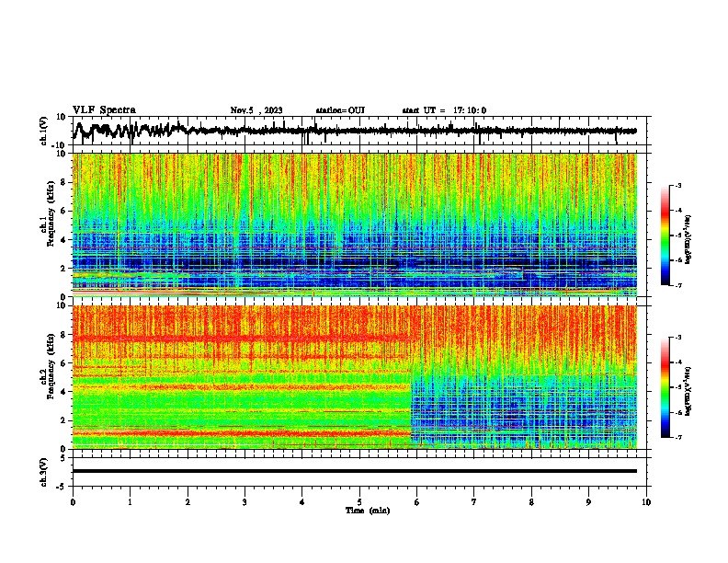Click the ch.1 'Frequency (kHz)' axis label
The height and width of the screenshot is (563, 728).
(51, 214)
